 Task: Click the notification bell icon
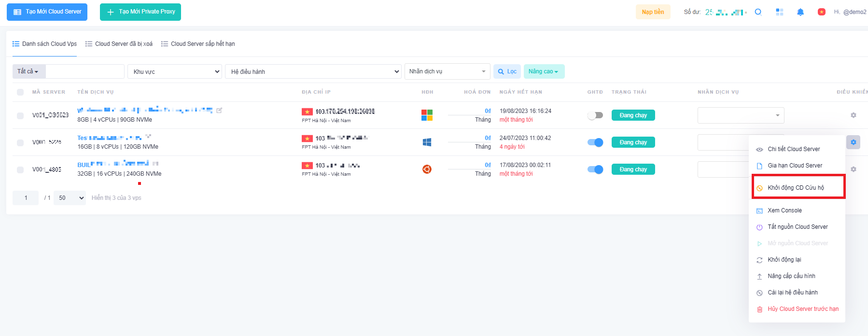click(800, 12)
